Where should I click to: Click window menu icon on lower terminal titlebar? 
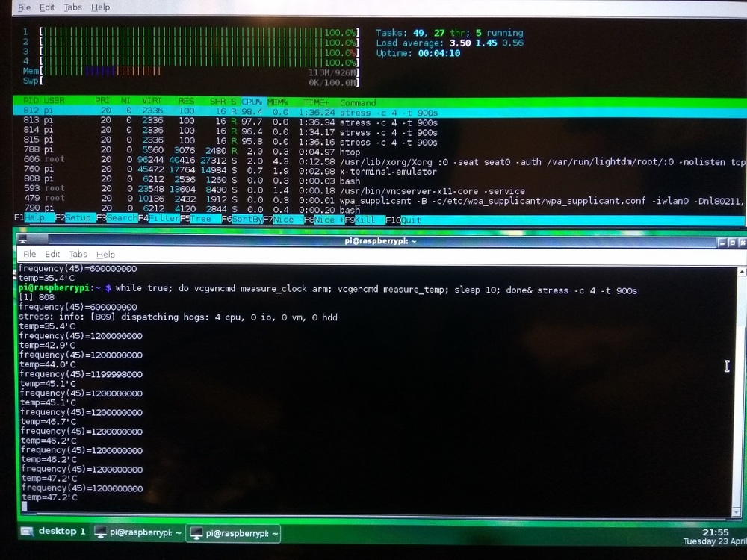[x=23, y=240]
